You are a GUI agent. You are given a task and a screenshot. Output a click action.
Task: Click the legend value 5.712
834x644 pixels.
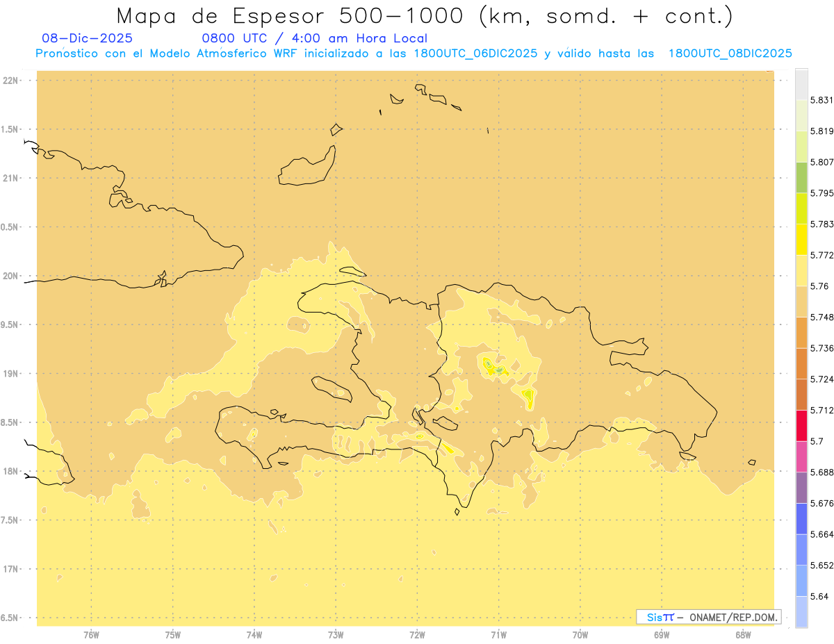pos(822,410)
